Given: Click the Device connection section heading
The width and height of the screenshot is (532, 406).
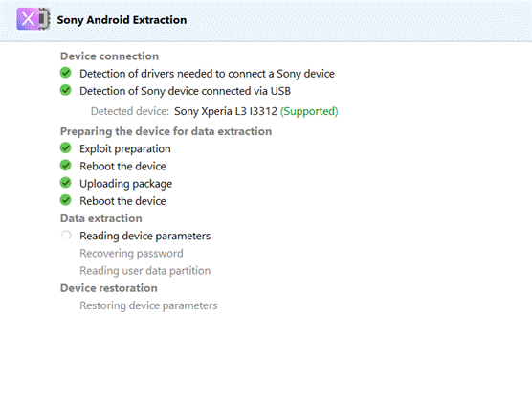Looking at the screenshot, I should [x=110, y=56].
